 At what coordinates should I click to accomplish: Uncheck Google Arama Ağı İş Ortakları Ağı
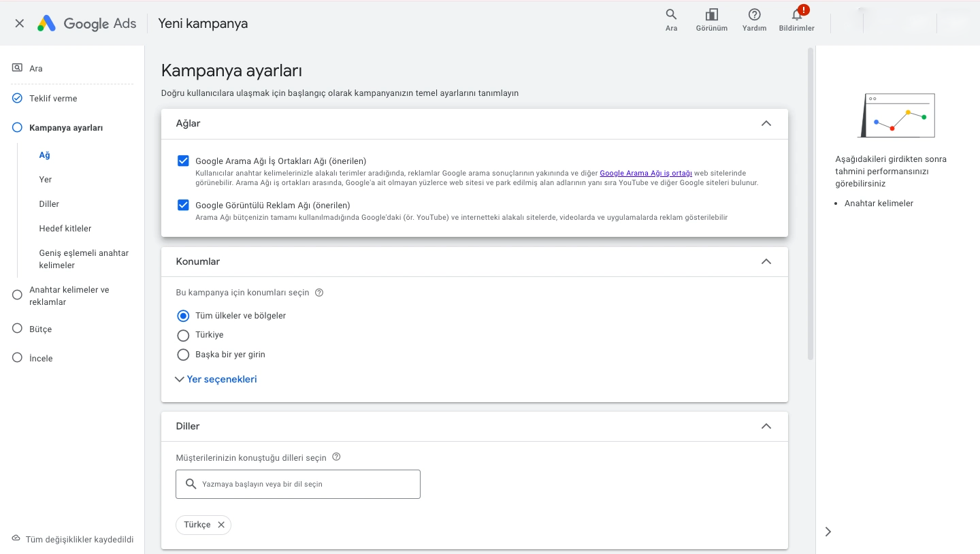point(183,161)
